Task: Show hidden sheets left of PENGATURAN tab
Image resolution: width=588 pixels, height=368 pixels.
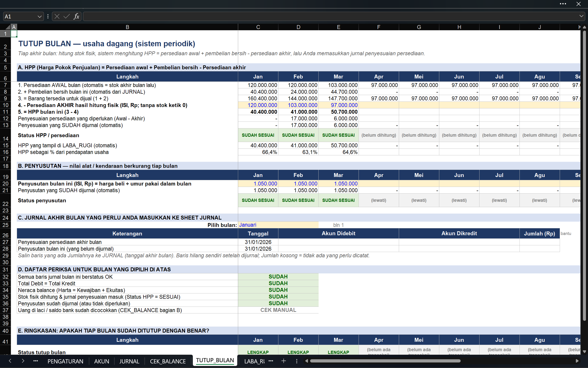Action: [x=35, y=361]
